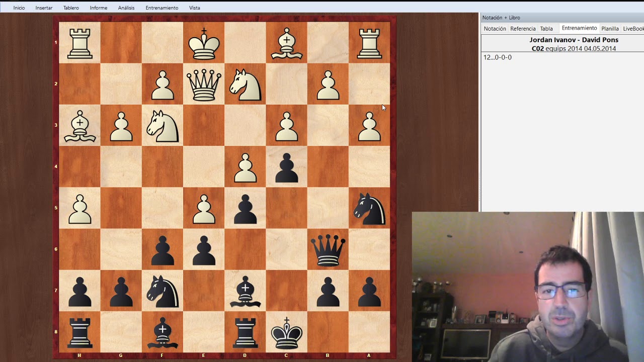The image size is (644, 362).
Task: Select the white pawn on a3
Action: pyautogui.click(x=369, y=127)
